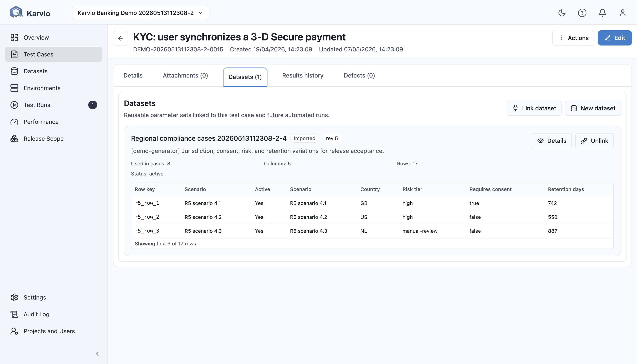The height and width of the screenshot is (364, 637).
Task: Switch to the Attachments (0) tab
Action: coord(185,75)
